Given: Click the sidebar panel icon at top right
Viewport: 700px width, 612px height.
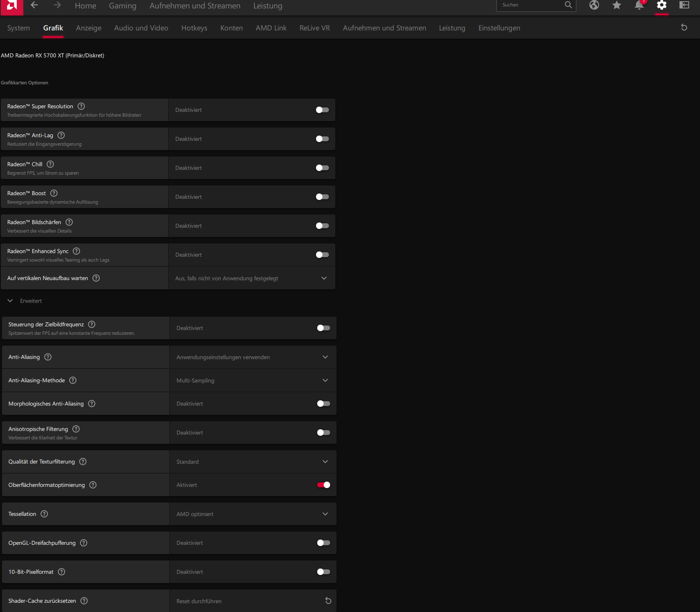Looking at the screenshot, I should click(684, 5).
